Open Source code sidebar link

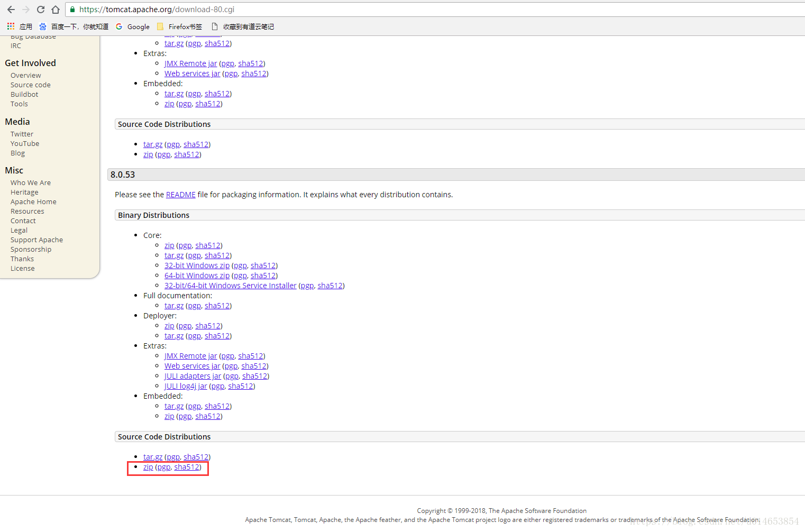pos(31,85)
